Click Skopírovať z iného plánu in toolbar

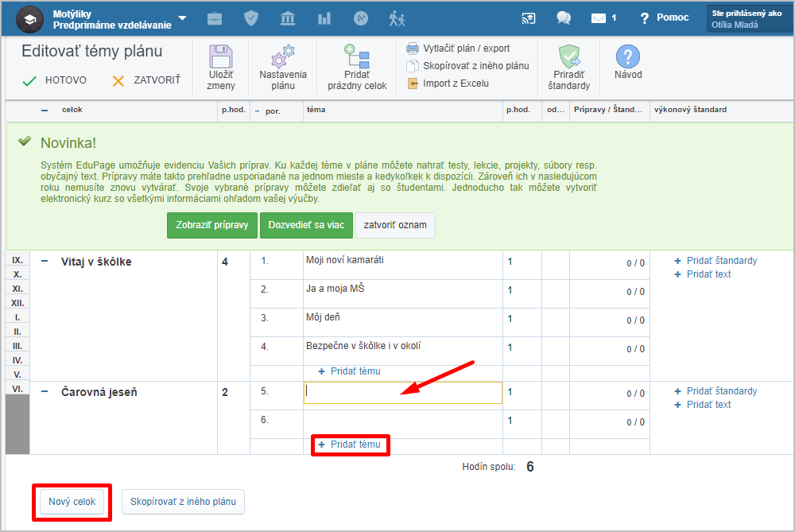(468, 66)
